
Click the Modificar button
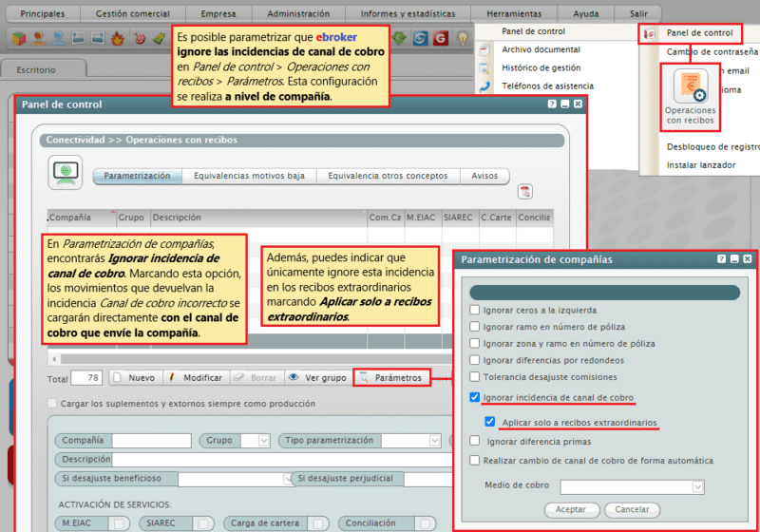coord(196,377)
